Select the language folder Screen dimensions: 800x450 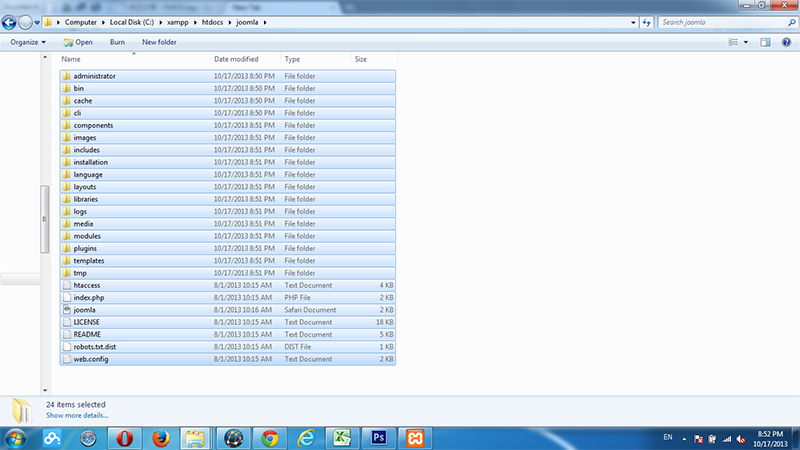228,174
